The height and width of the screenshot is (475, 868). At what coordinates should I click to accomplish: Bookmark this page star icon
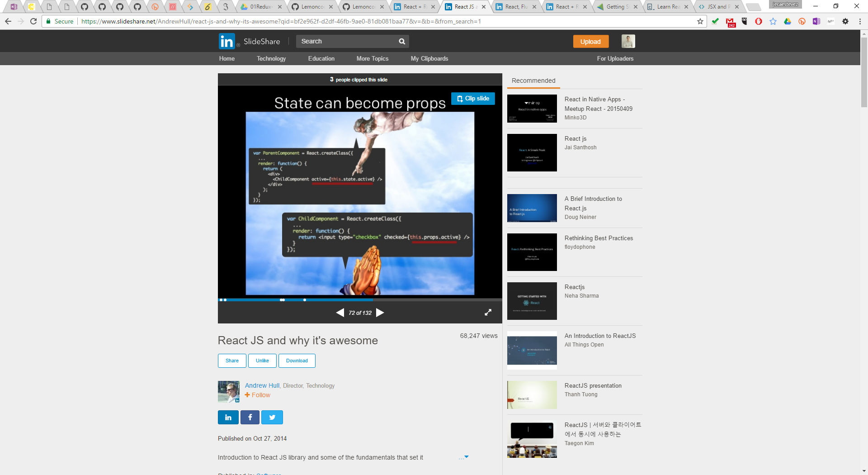(700, 21)
